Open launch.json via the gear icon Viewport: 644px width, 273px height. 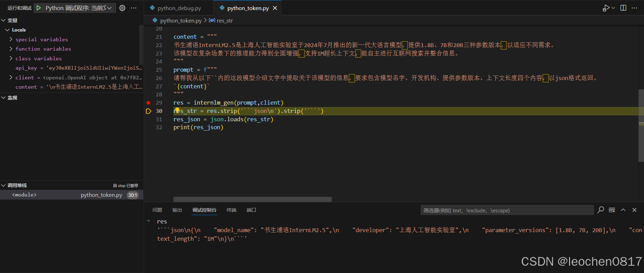point(122,8)
